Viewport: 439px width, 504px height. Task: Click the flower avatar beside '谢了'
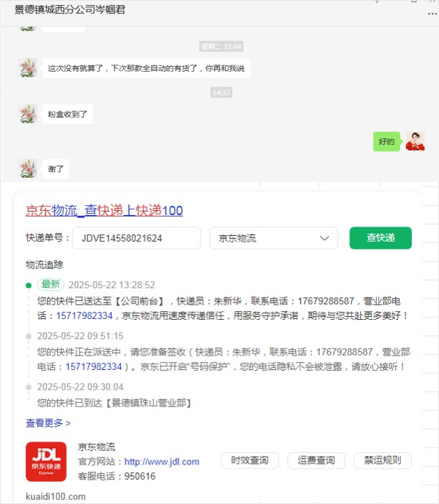28,168
